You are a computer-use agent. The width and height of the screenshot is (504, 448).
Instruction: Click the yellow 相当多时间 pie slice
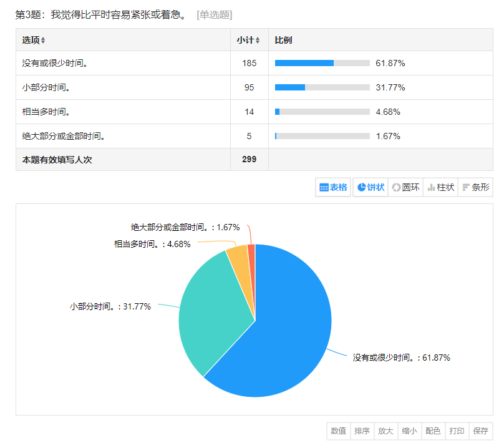point(240,259)
